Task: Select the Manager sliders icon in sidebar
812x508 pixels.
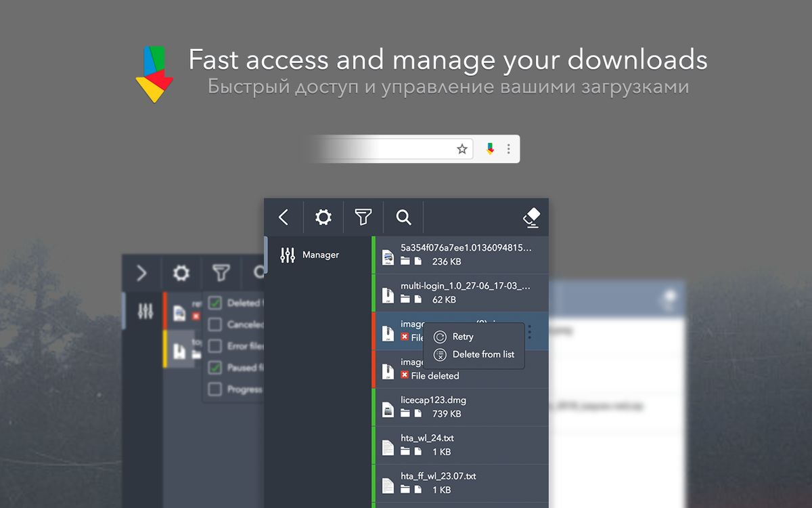Action: 287,255
